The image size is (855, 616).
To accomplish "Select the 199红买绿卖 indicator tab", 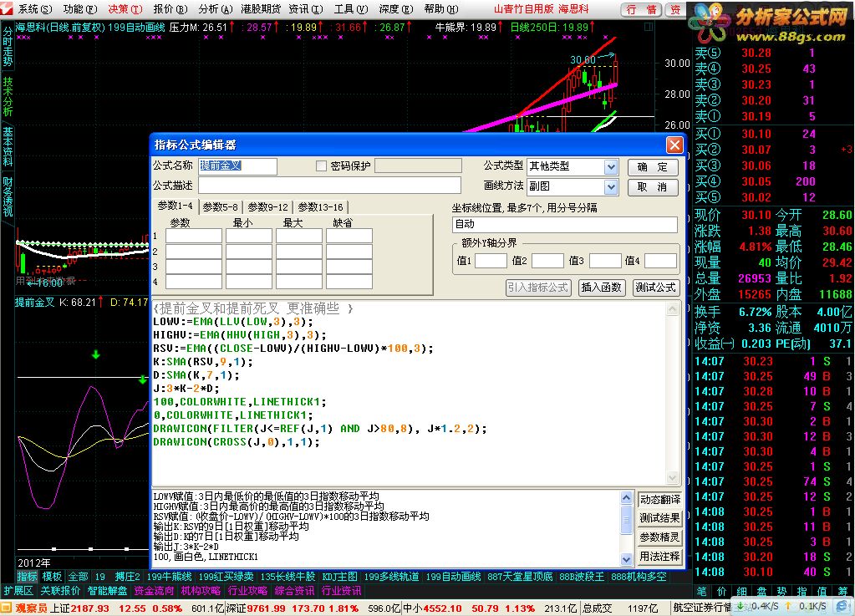I will point(226,577).
